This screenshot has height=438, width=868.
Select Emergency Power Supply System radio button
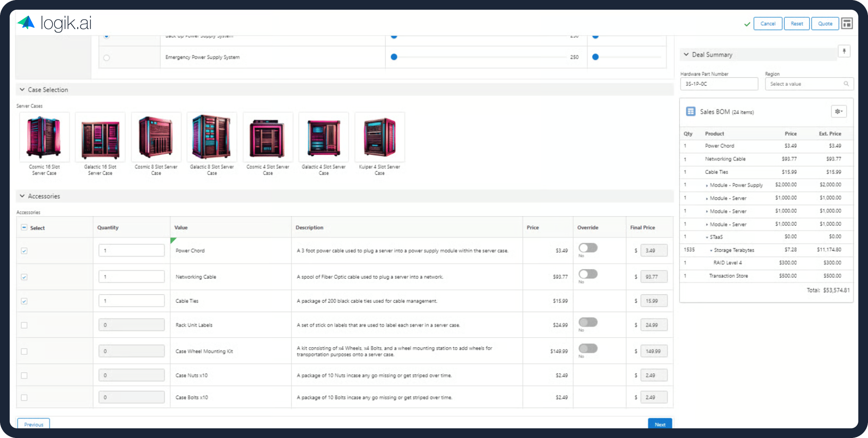coord(107,58)
